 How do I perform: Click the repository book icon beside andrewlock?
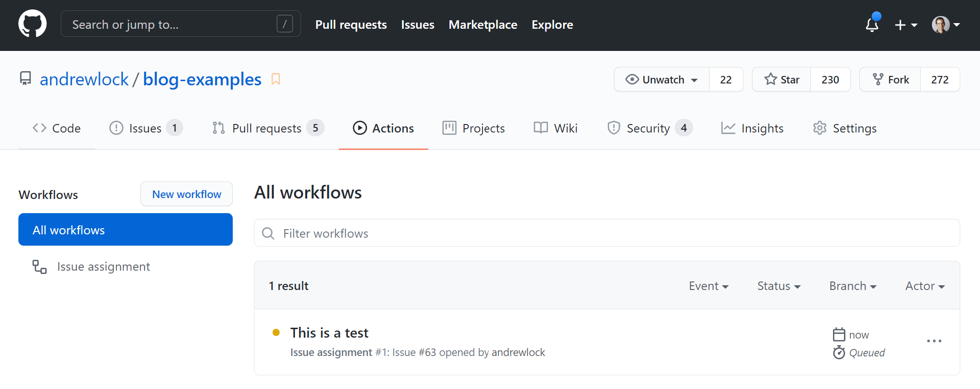coord(25,79)
